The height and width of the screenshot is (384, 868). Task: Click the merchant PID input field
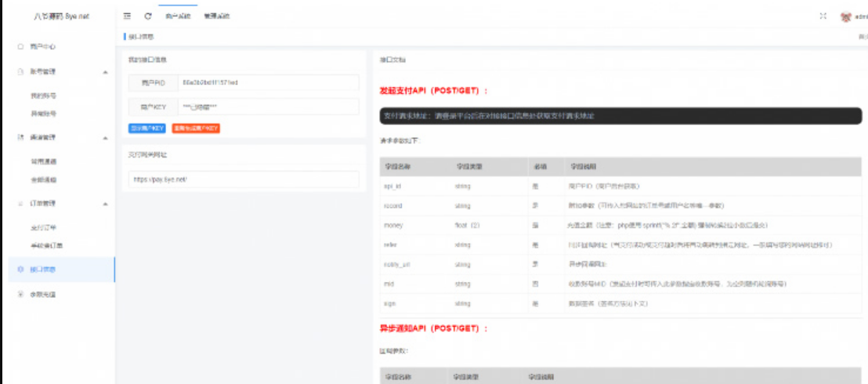click(x=268, y=82)
